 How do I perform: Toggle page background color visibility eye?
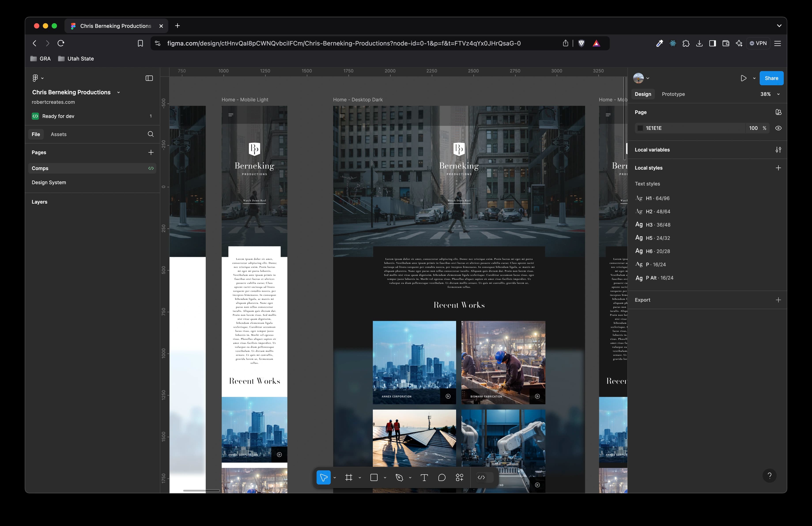[x=778, y=128]
